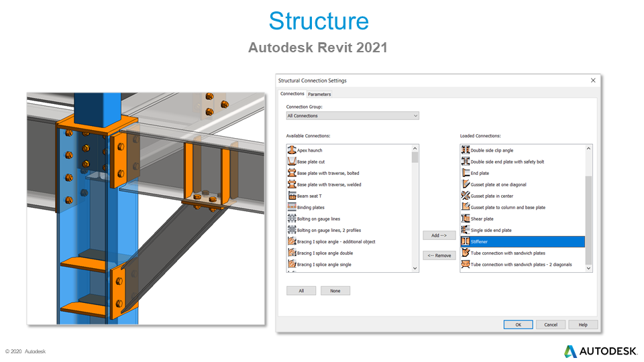Select the Shear plate icon
644x362 pixels.
point(466,219)
